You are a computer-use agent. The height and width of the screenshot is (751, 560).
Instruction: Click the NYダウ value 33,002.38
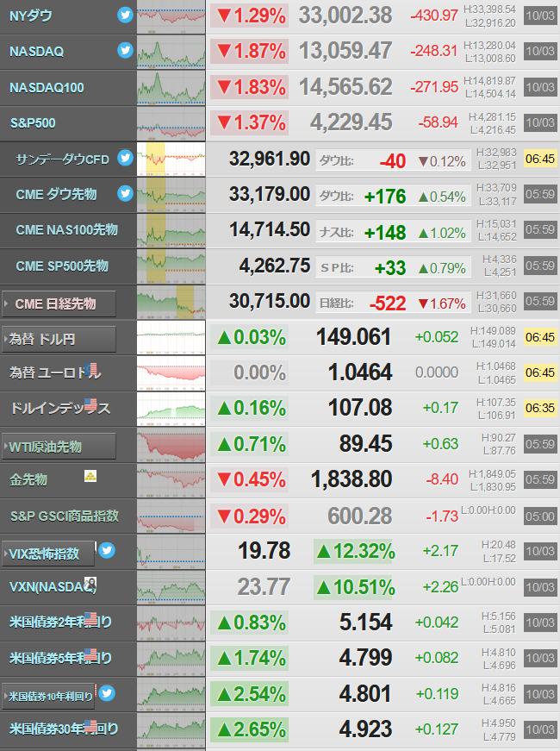(x=345, y=16)
